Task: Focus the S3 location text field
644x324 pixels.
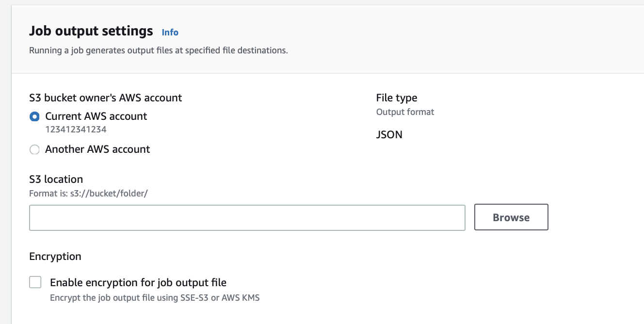Action: (247, 217)
